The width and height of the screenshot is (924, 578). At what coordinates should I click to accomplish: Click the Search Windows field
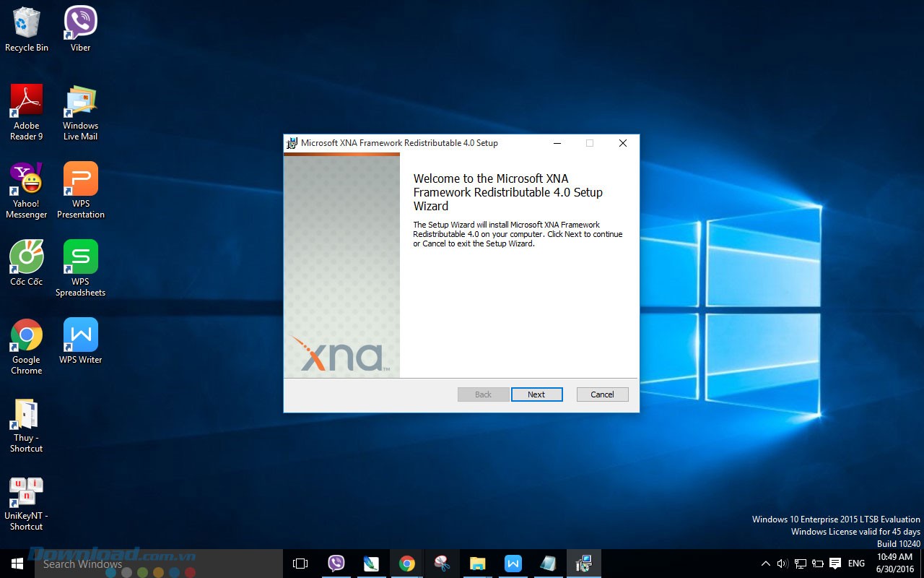click(x=130, y=564)
